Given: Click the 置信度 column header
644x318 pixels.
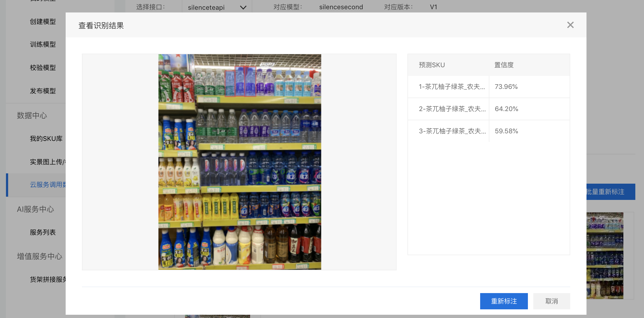Looking at the screenshot, I should [x=504, y=65].
